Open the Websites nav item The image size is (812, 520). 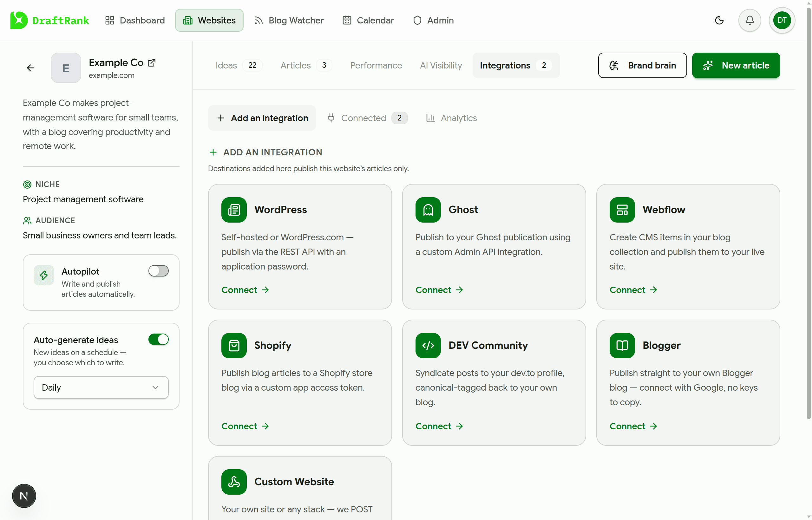click(209, 20)
